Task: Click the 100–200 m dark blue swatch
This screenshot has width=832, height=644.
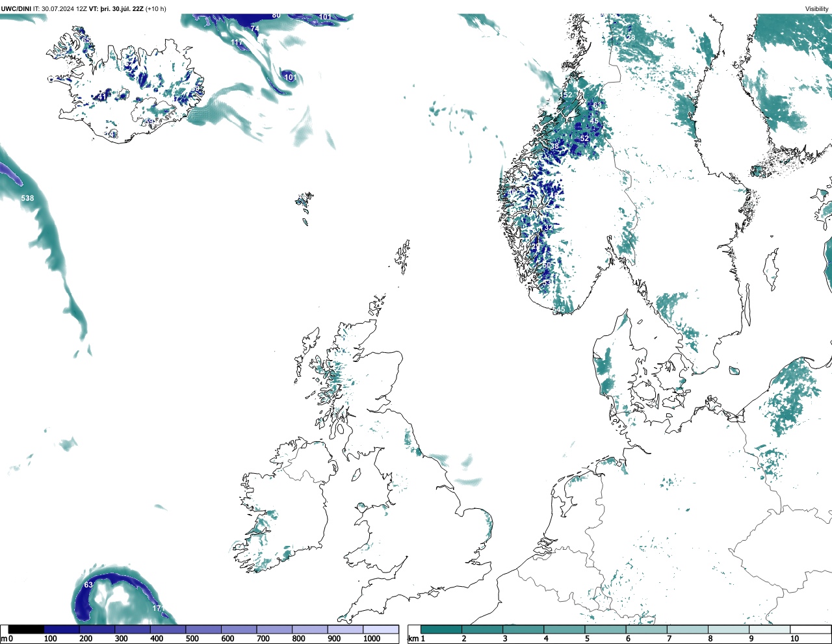Action: [x=62, y=630]
